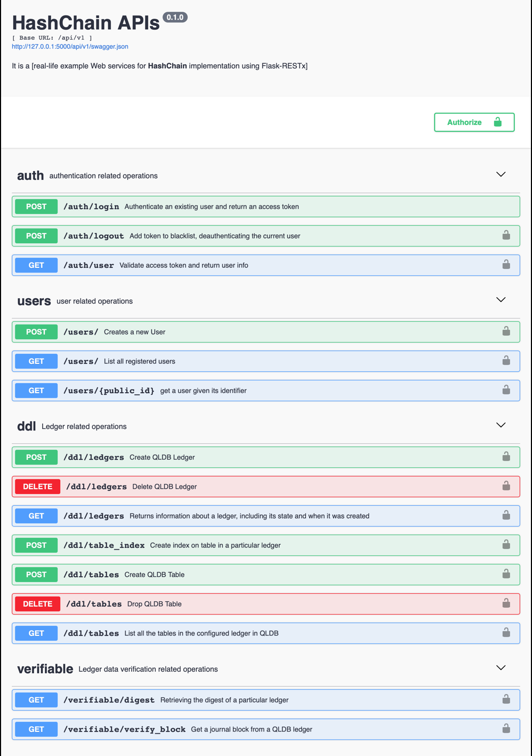Expand the POST /auth/logout operation
This screenshot has height=756, width=532.
point(266,236)
